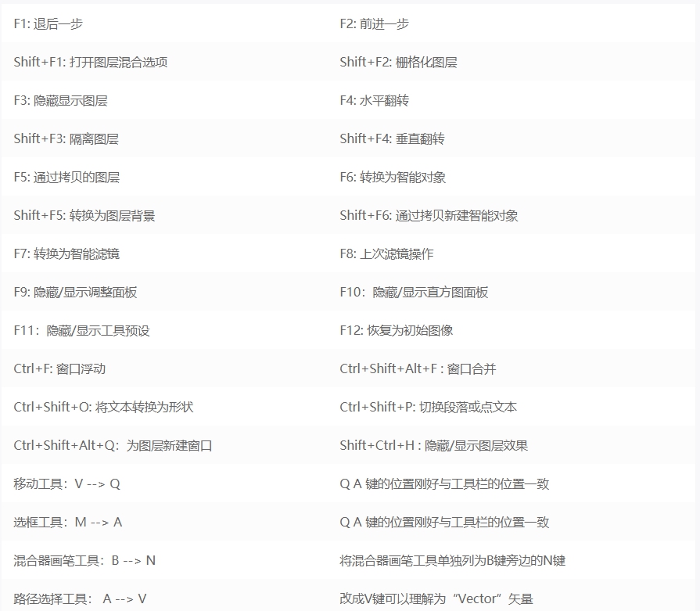
Task: Click 'F3: 隐藏显示图层' entry
Action: point(61,100)
